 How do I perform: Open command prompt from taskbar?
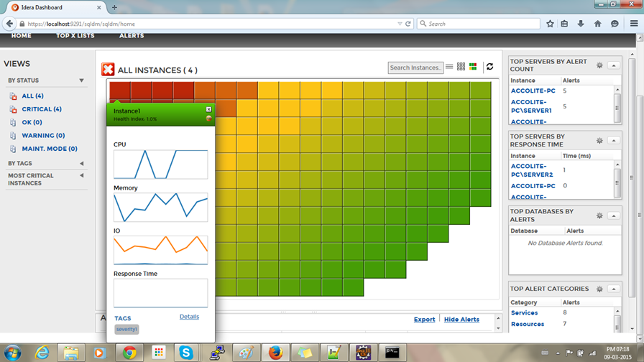coord(392,353)
